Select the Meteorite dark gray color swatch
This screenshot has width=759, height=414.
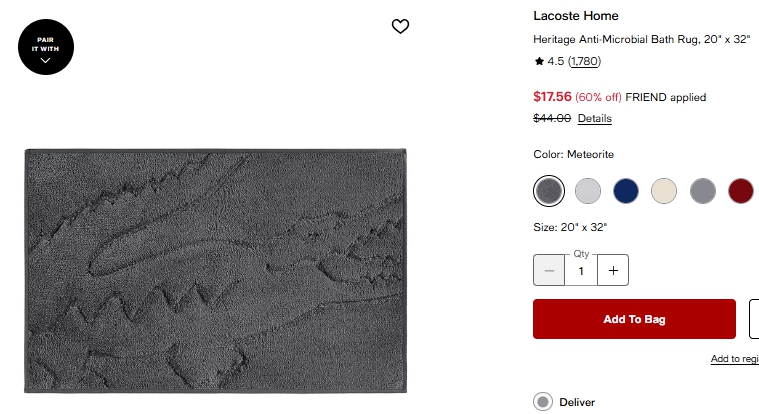549,190
